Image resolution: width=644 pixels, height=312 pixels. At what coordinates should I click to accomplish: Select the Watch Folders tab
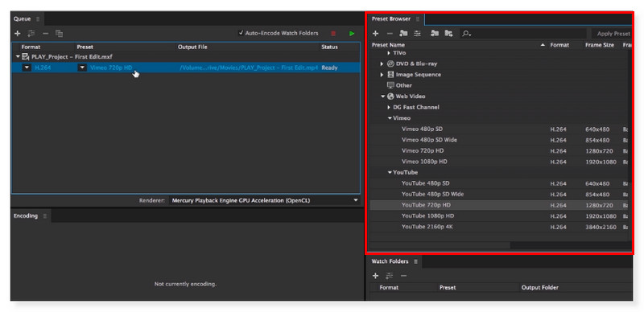[390, 261]
